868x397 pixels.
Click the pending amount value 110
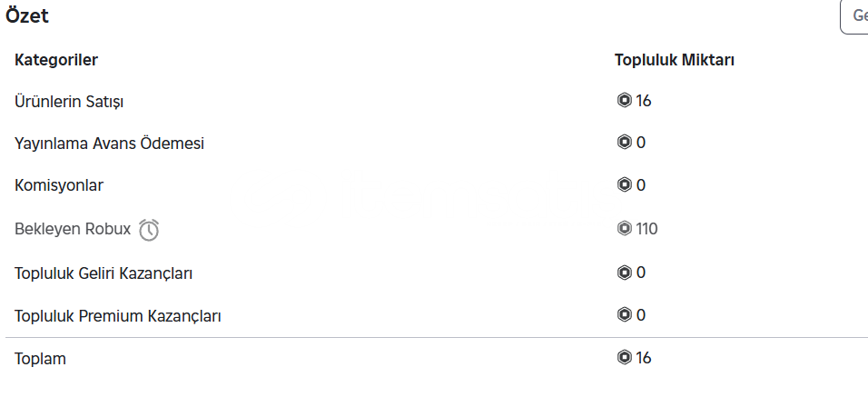click(646, 229)
